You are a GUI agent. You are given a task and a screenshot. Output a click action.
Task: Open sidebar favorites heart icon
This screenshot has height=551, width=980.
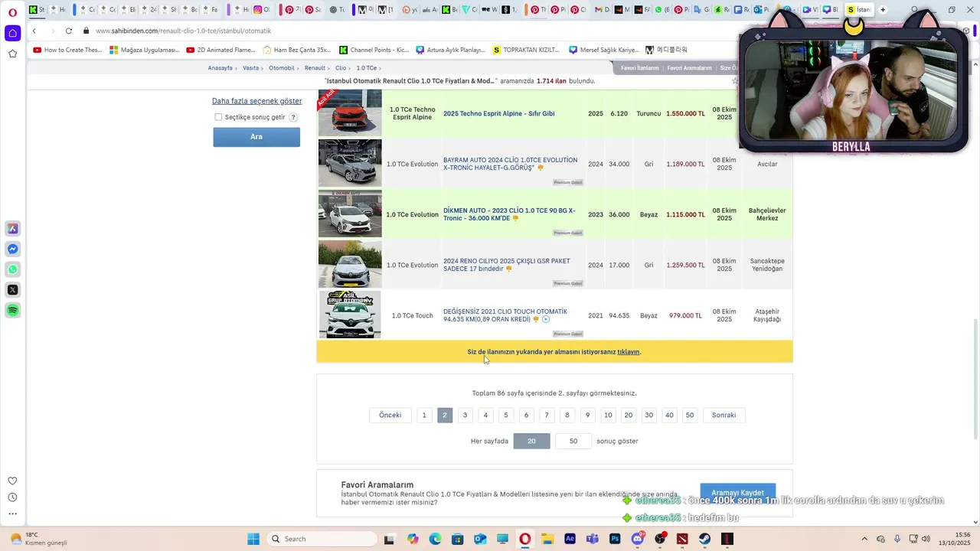point(12,481)
